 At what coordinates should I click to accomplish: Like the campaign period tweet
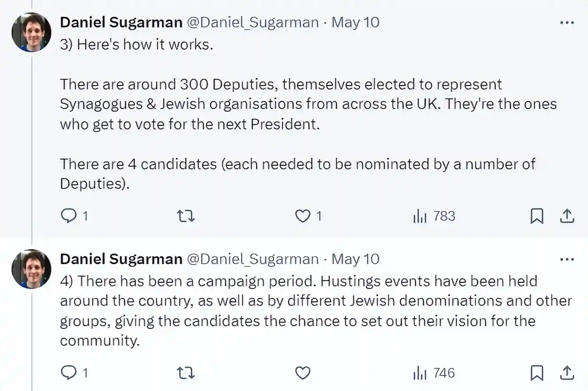[x=303, y=373]
